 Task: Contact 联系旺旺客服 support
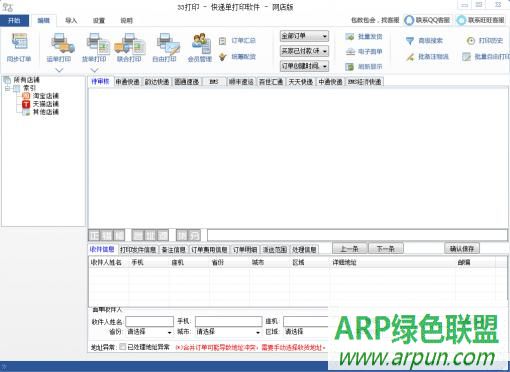[x=481, y=20]
